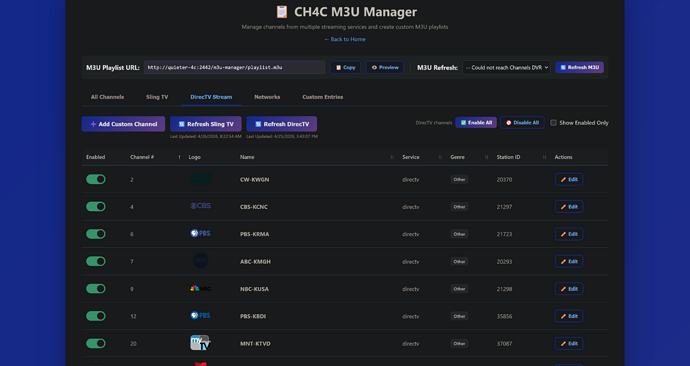Turn off the ABC-KMGH channel switch
690x366 pixels.
point(96,261)
